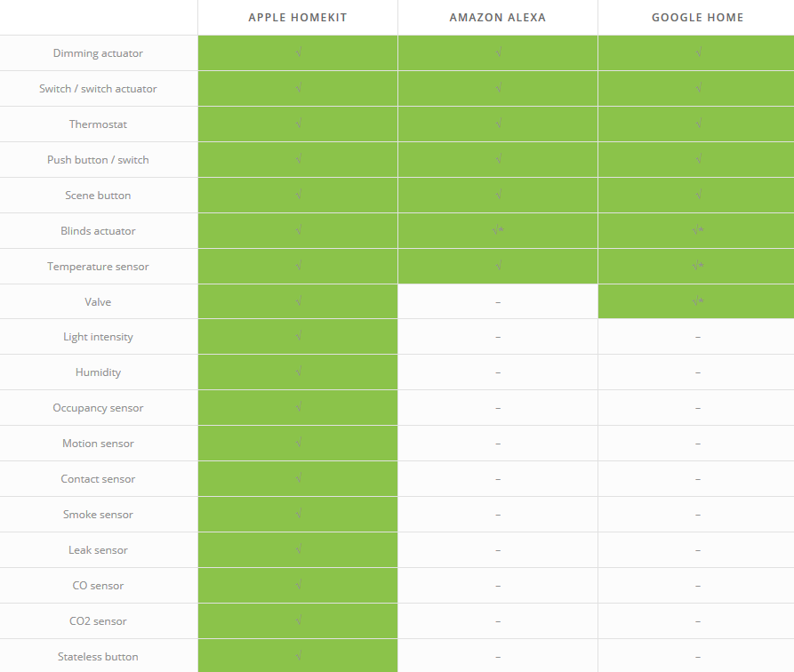Click the Valve dash under Amazon Alexa
The image size is (794, 672).
(x=498, y=302)
